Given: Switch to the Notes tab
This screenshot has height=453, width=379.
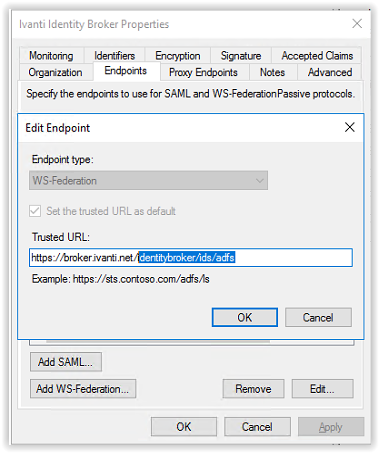Looking at the screenshot, I should point(272,72).
